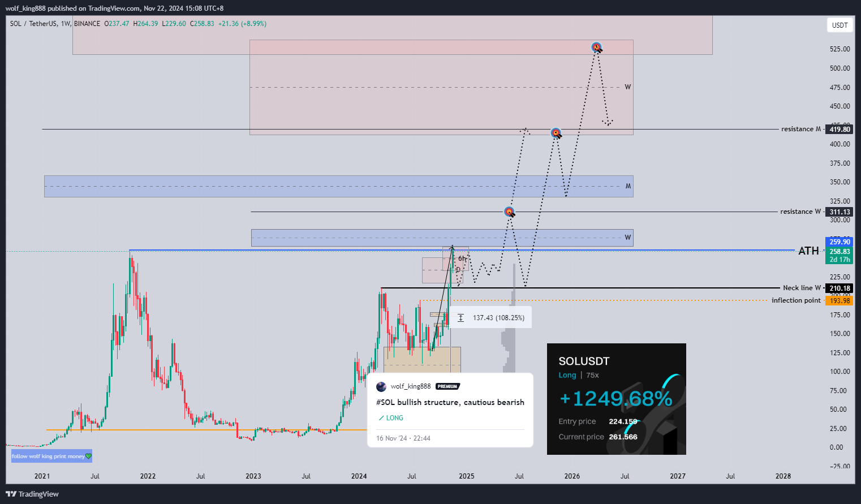Screen dimensions: 861x504
Task: Click the date 16 Nov '24 · 22:44
Action: (403, 438)
